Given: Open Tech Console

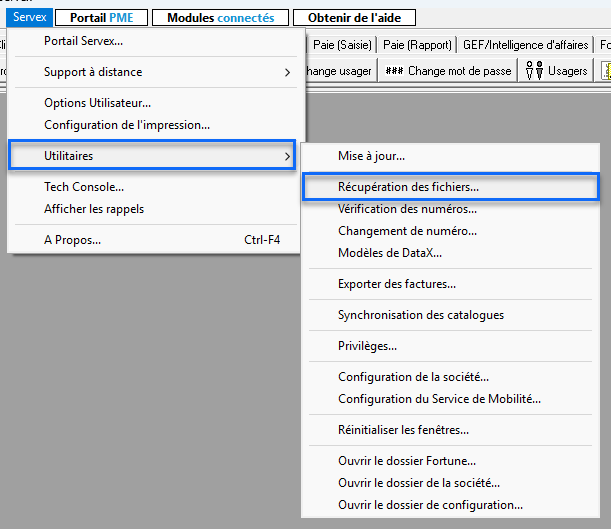Looking at the screenshot, I should coord(84,187).
